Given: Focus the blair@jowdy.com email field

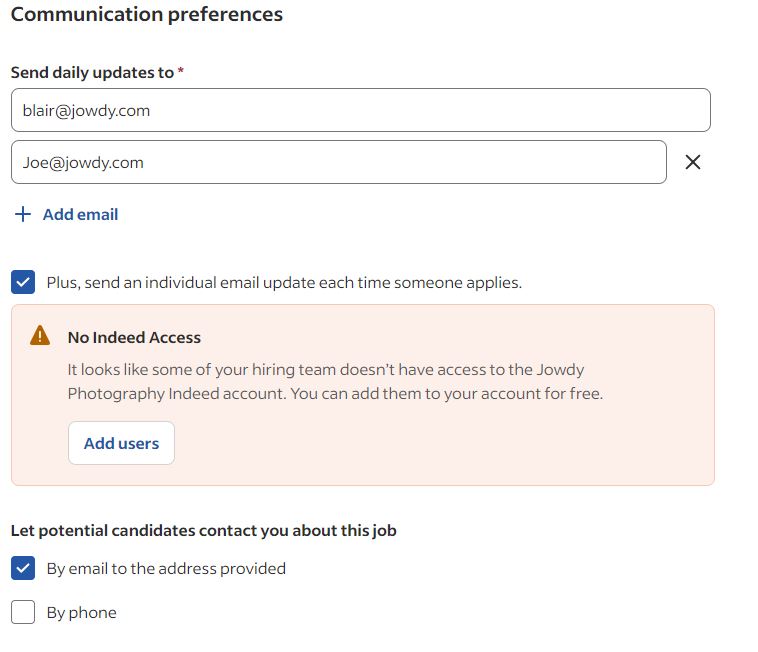Looking at the screenshot, I should point(360,110).
